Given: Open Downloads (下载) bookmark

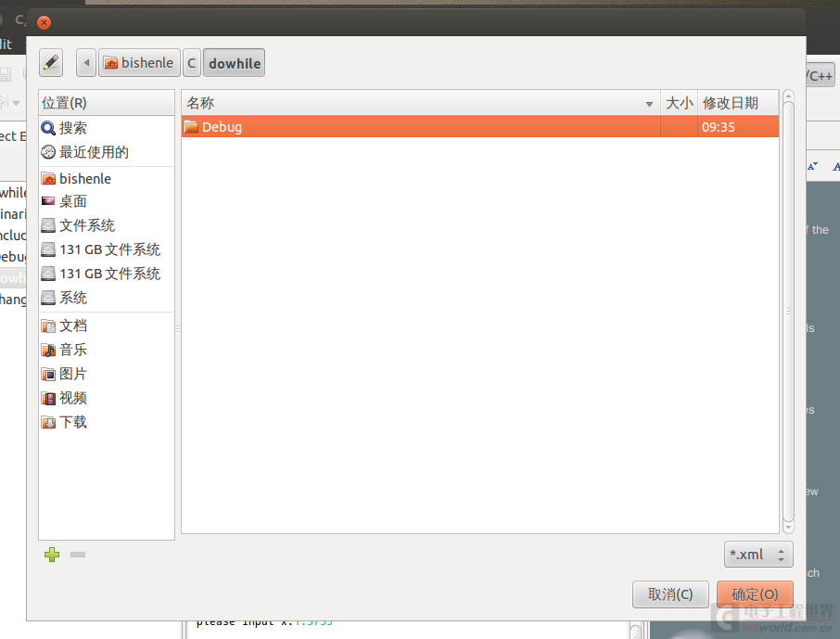Looking at the screenshot, I should point(107,422).
